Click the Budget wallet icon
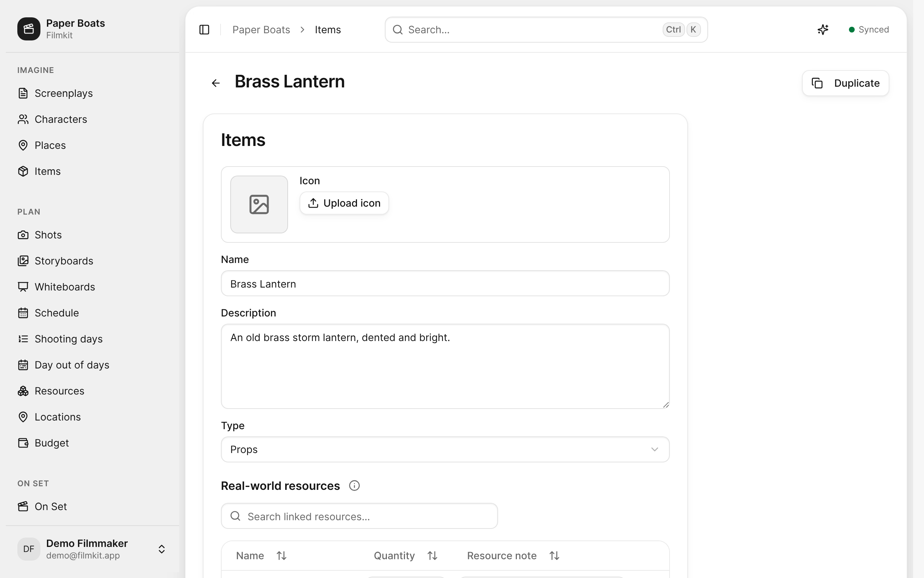The width and height of the screenshot is (924, 578). coord(23,443)
